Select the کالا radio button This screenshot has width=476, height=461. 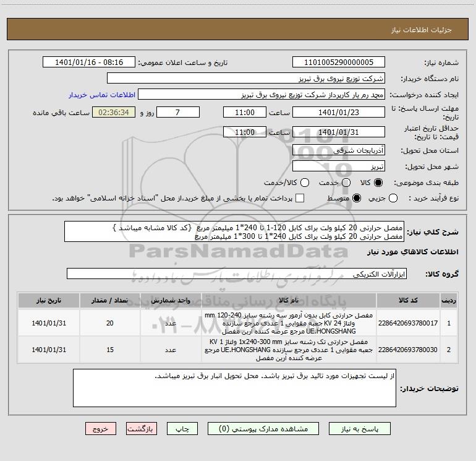378,183
